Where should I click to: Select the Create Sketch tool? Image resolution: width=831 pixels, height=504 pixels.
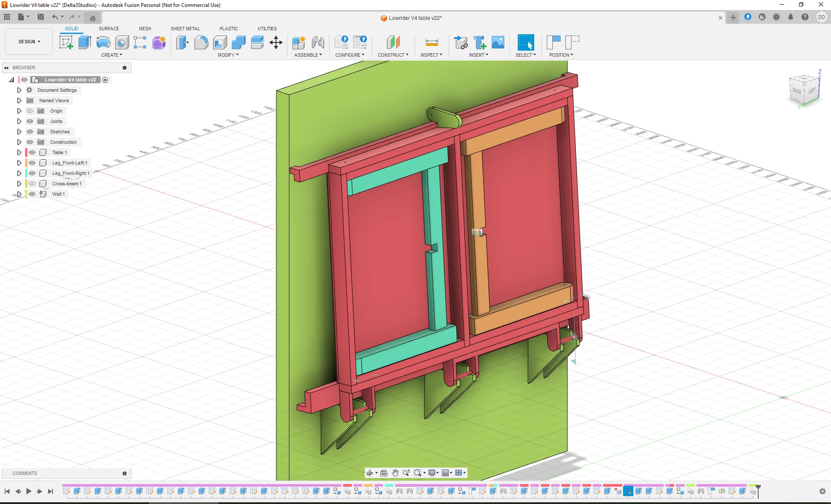(x=66, y=42)
